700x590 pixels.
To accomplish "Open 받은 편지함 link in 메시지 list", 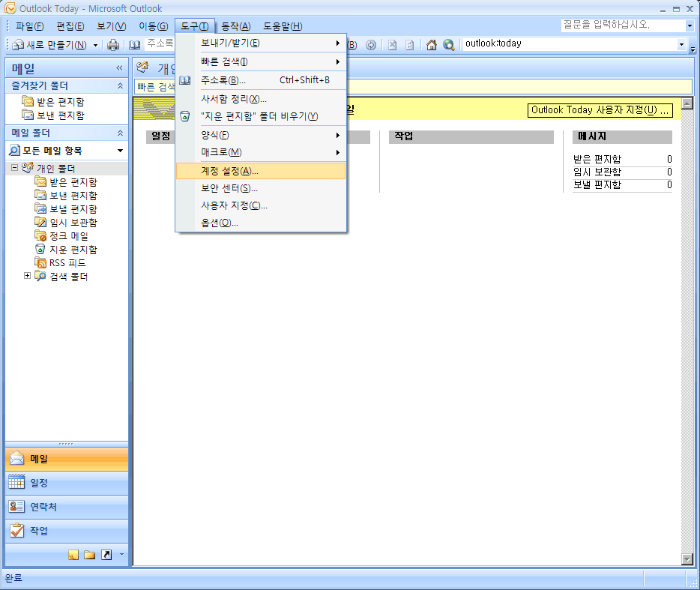I will pyautogui.click(x=597, y=160).
